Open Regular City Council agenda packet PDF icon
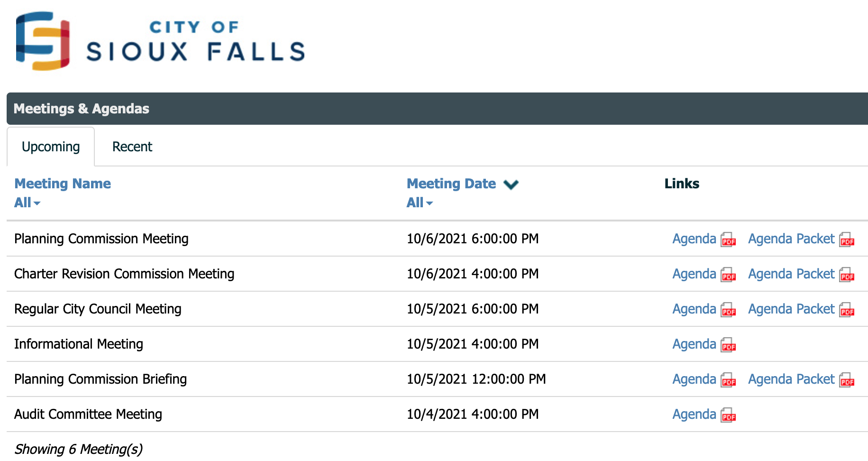The height and width of the screenshot is (461, 868). coord(847,310)
